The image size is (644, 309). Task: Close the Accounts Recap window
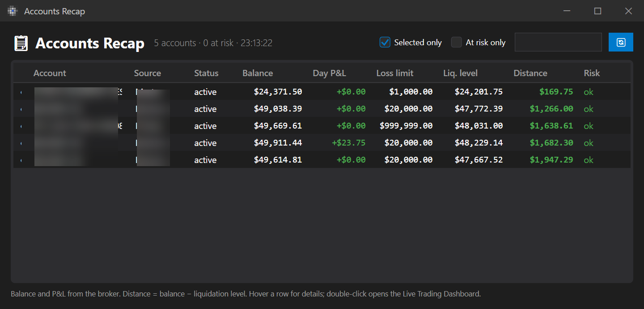(628, 11)
